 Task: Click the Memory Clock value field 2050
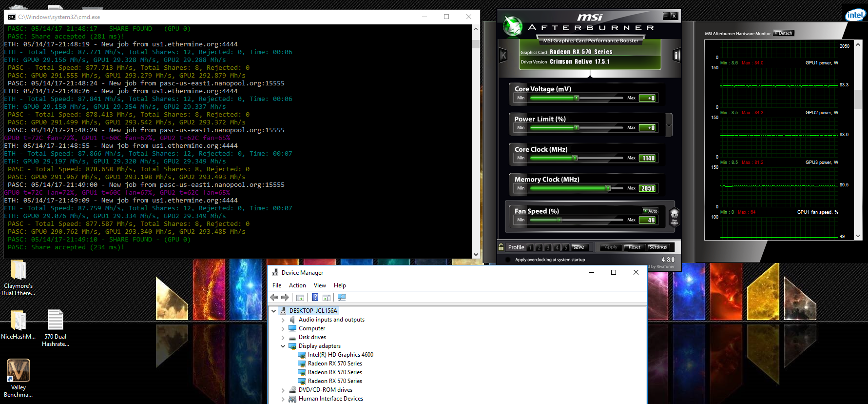coord(648,188)
